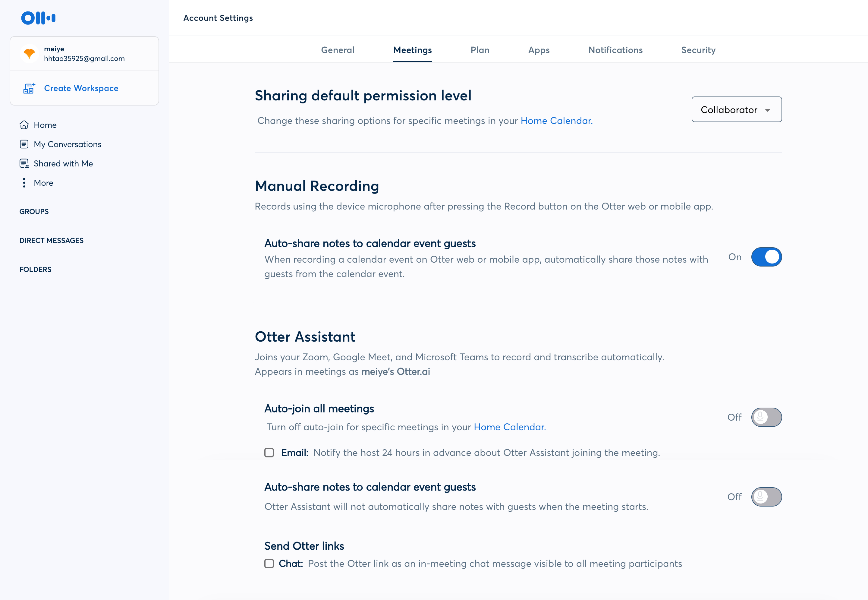This screenshot has width=868, height=600.
Task: Check the Email notify host checkbox
Action: tap(269, 453)
